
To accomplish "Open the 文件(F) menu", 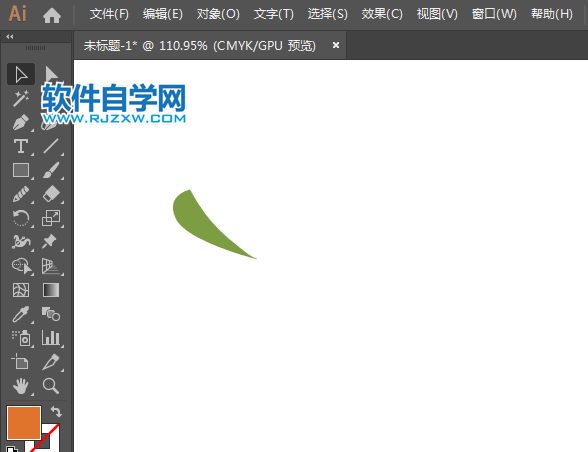I will click(x=109, y=14).
